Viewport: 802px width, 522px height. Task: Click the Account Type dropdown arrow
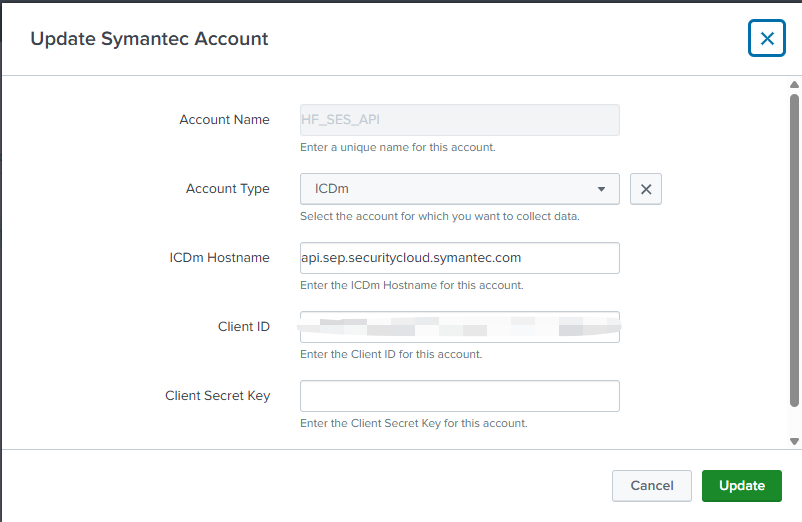pos(601,189)
